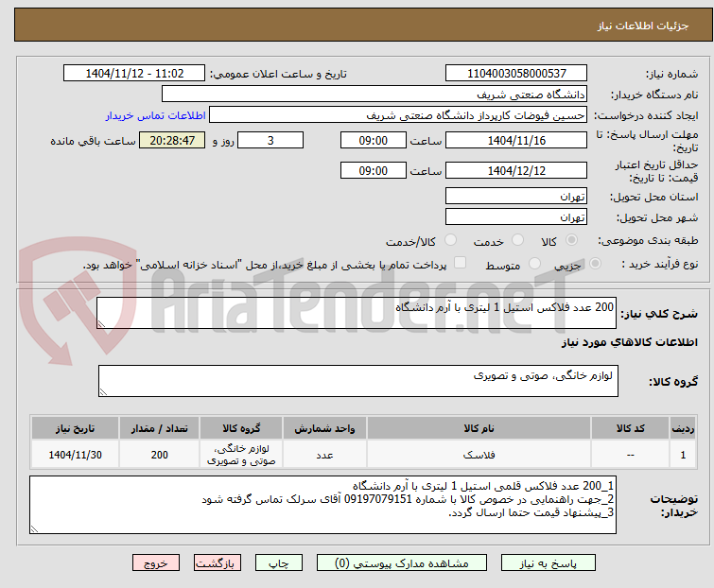Click the requester field حسین فیوضات
This screenshot has height=588, width=714.
[398, 115]
